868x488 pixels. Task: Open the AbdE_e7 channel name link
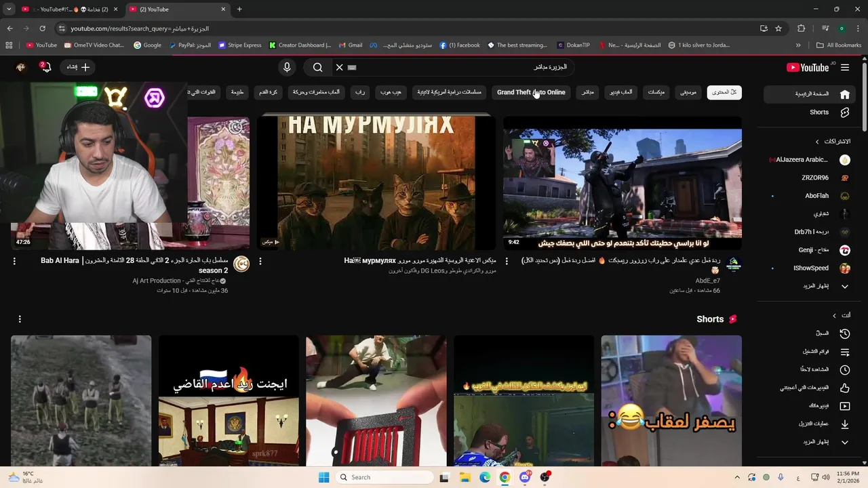coord(708,281)
